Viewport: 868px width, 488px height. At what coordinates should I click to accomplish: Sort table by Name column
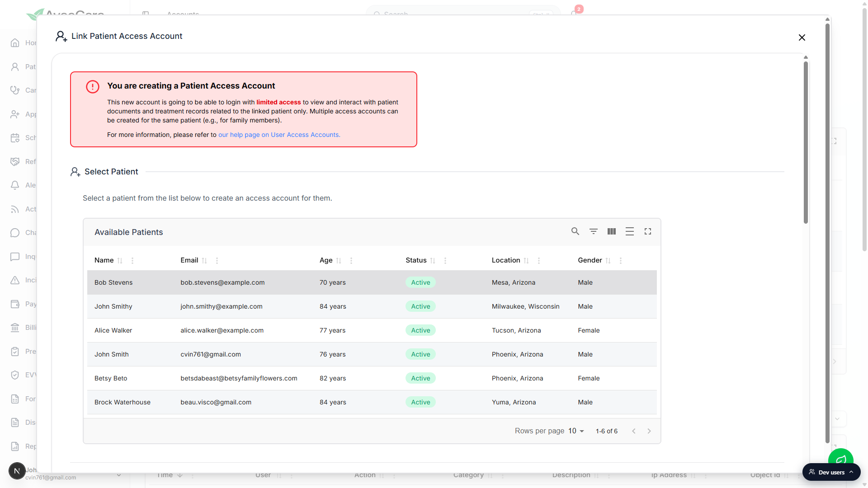[x=120, y=261]
